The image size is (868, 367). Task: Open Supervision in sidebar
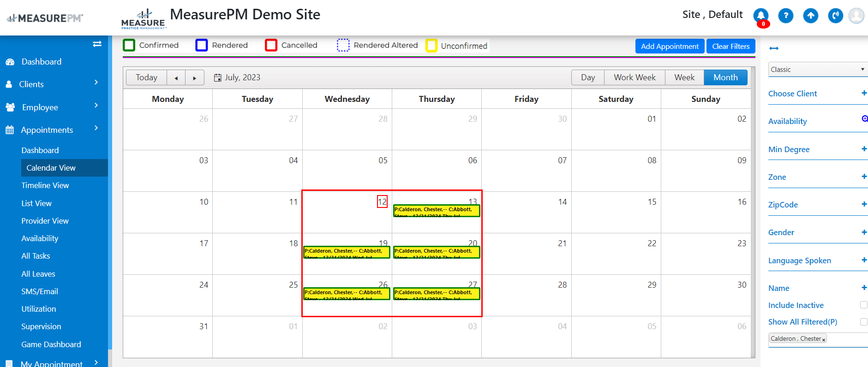(41, 326)
